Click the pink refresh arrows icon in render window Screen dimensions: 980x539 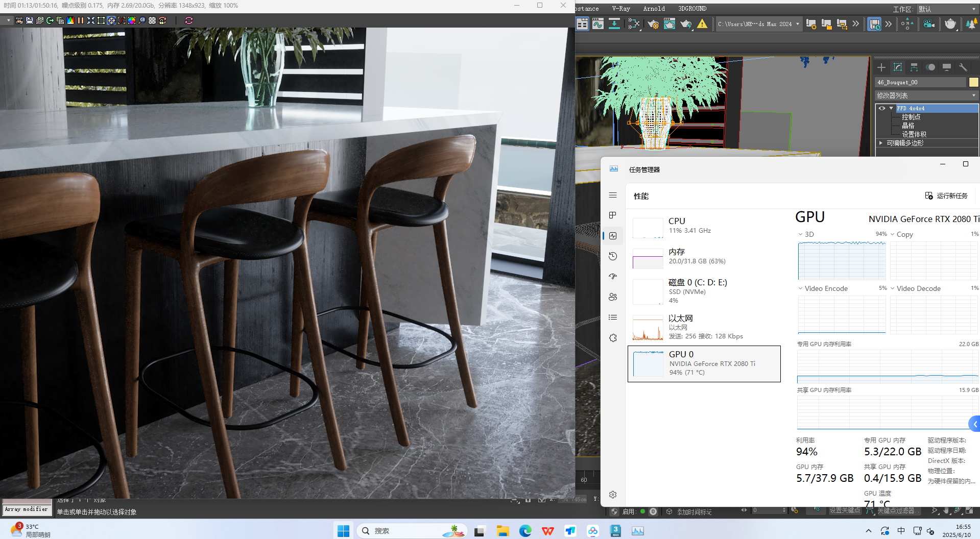tap(189, 20)
